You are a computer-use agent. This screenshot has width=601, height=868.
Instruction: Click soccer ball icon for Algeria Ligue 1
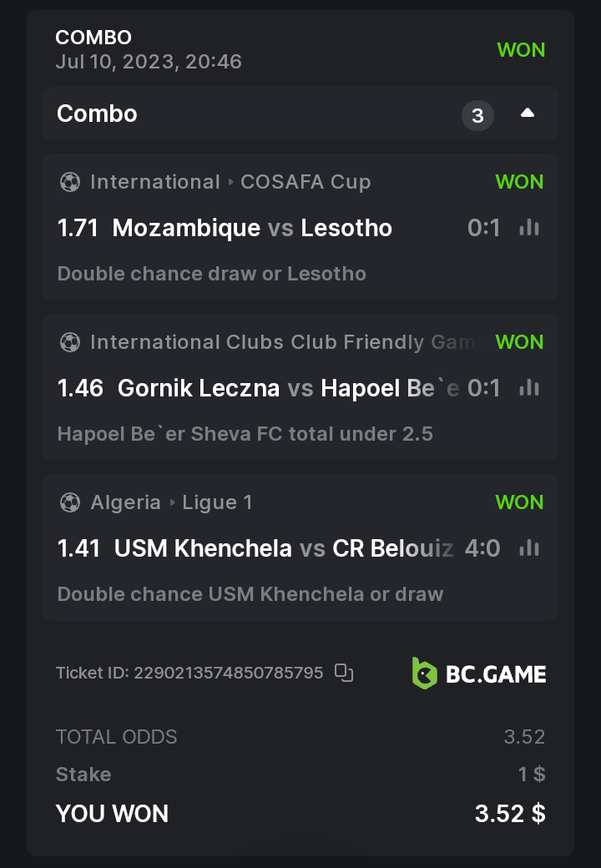click(70, 502)
